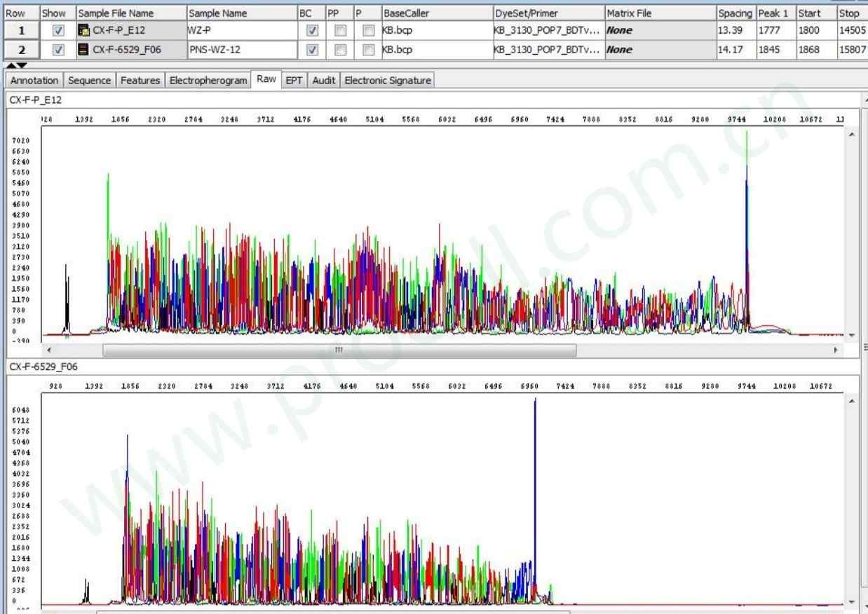Image resolution: width=868 pixels, height=614 pixels.
Task: Click the CX-F-6529_F06 file name cell
Action: tap(131, 50)
